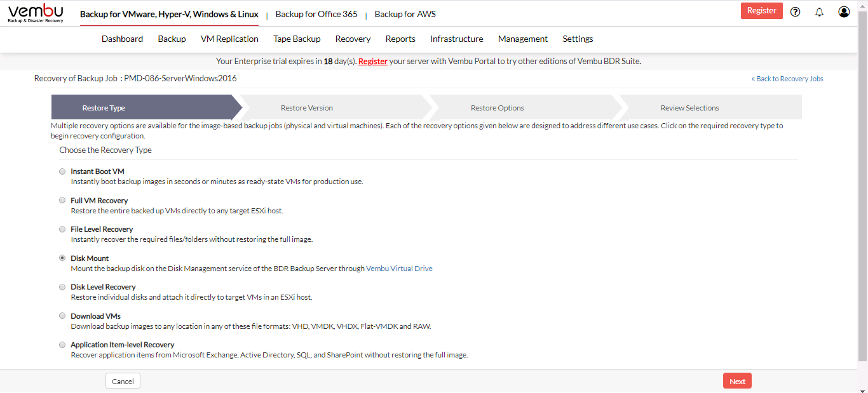
Task: Switch to Backup for Office 365 tab
Action: [x=316, y=14]
